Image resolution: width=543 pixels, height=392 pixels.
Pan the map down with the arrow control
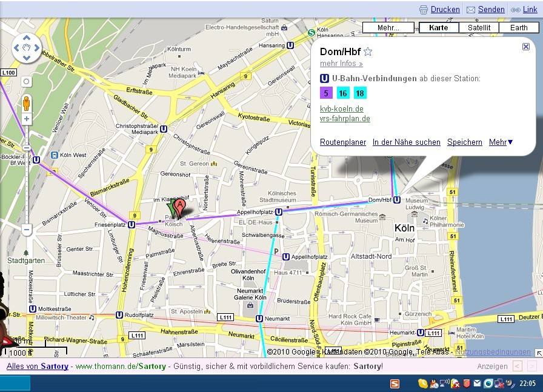coord(27,58)
